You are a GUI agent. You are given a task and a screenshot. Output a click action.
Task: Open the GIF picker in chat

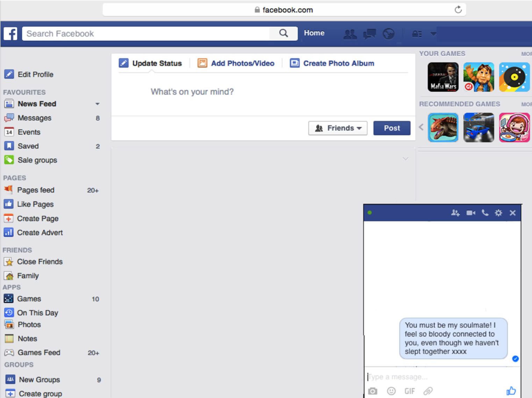[410, 391]
